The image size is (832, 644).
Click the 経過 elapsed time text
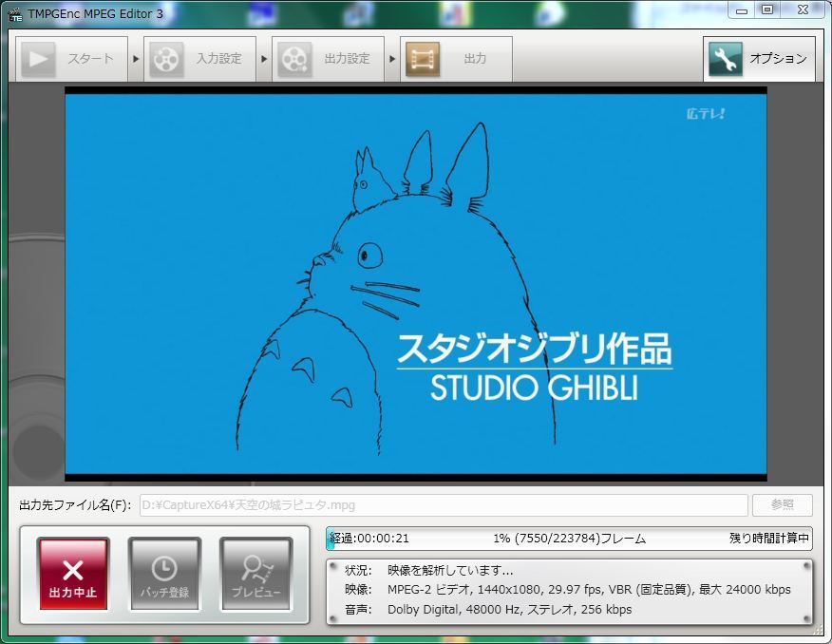(x=369, y=539)
